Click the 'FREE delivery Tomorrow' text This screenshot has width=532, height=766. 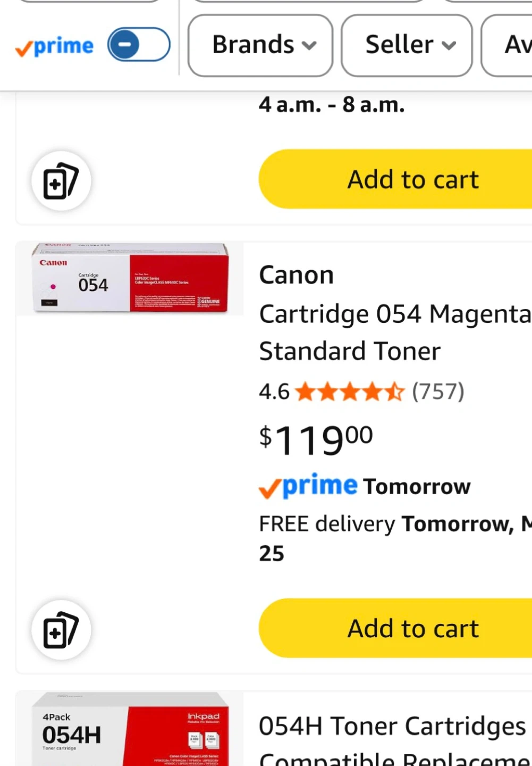(x=393, y=524)
